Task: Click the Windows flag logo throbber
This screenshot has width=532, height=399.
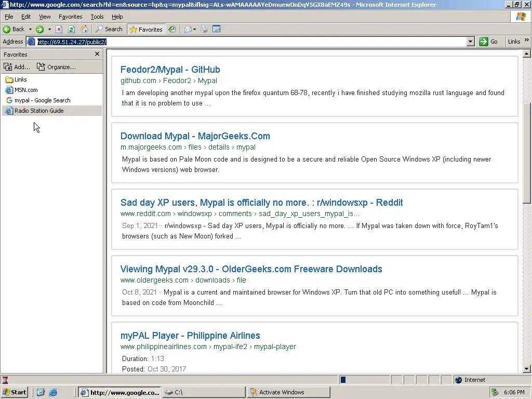Action: pyautogui.click(x=521, y=17)
